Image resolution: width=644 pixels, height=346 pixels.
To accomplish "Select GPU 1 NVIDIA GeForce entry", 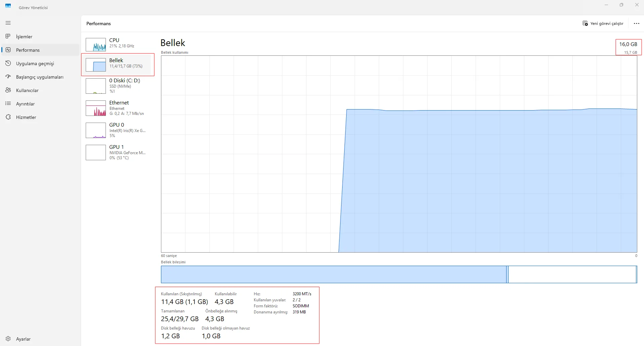I will click(118, 152).
